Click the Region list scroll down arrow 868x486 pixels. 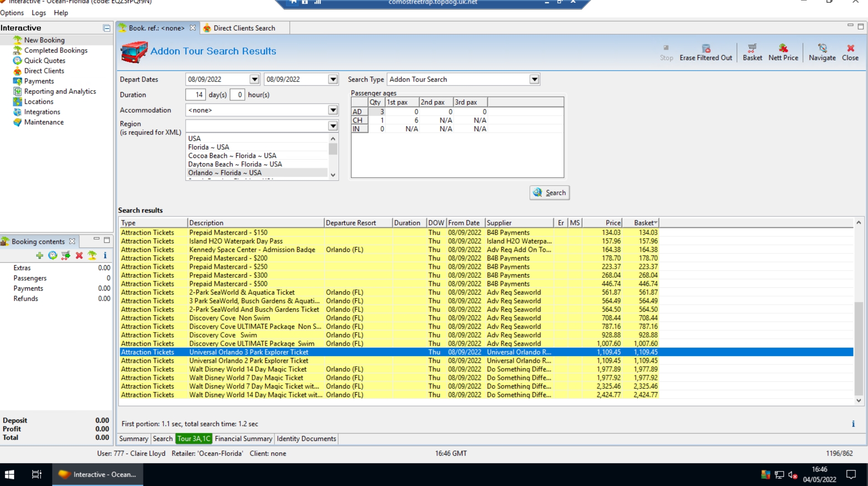click(x=333, y=175)
